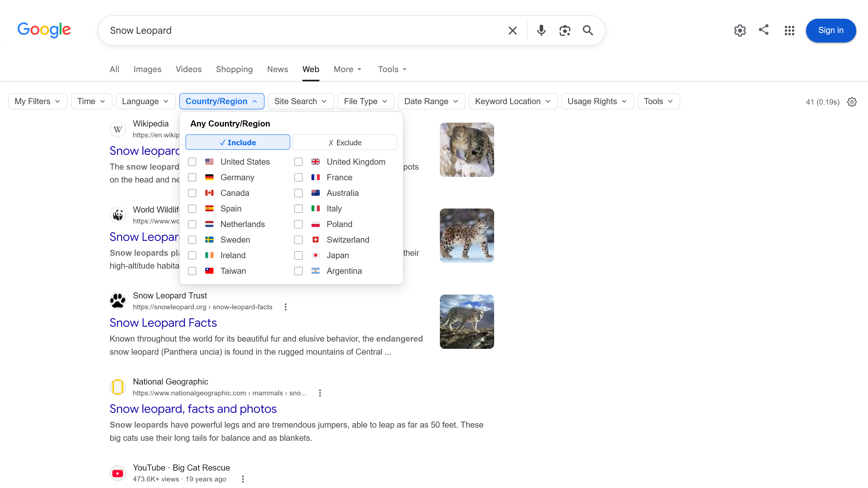Image resolution: width=868 pixels, height=488 pixels.
Task: Check the France checkbox
Action: click(x=298, y=177)
